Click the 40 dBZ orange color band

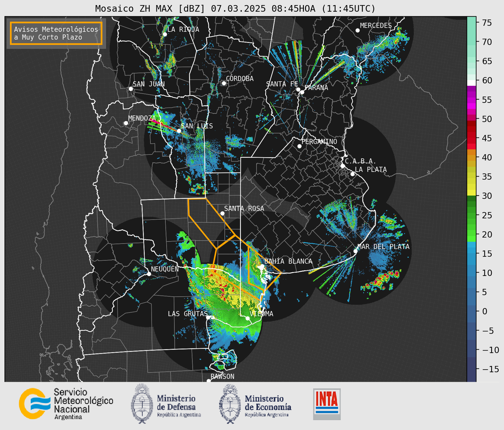coord(471,158)
